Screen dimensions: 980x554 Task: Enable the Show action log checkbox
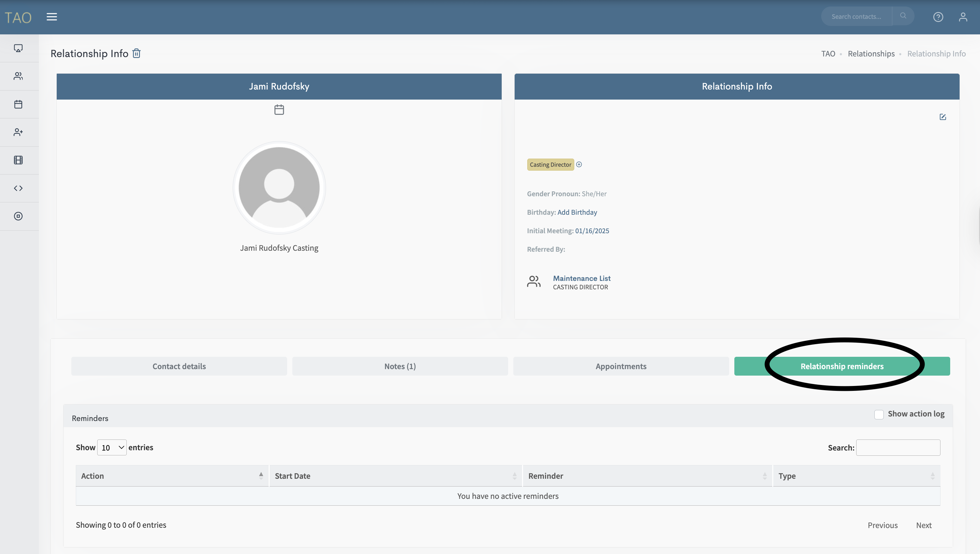tap(879, 414)
